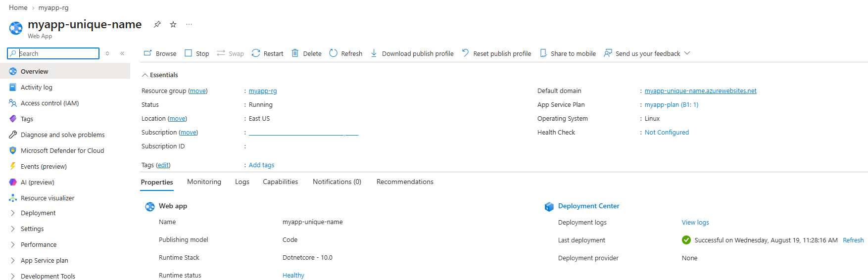Image resolution: width=868 pixels, height=280 pixels.
Task: Switch to the Monitoring tab
Action: (204, 182)
